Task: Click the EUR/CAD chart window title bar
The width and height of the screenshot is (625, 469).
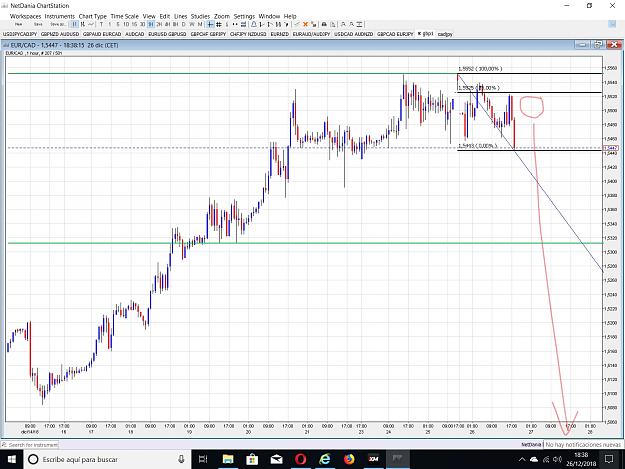Action: click(x=312, y=45)
